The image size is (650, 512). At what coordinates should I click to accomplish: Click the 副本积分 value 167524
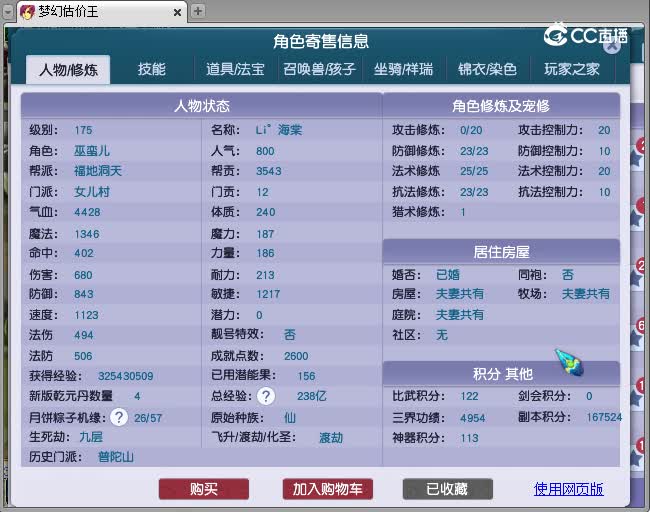coord(604,417)
